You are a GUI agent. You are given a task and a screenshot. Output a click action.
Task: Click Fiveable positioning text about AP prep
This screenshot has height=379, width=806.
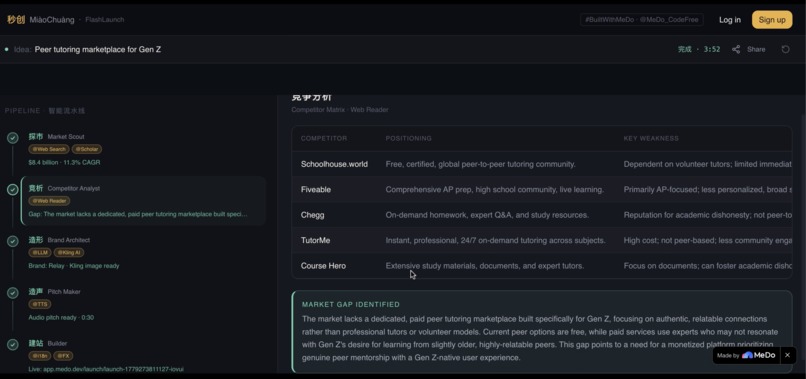(x=494, y=190)
